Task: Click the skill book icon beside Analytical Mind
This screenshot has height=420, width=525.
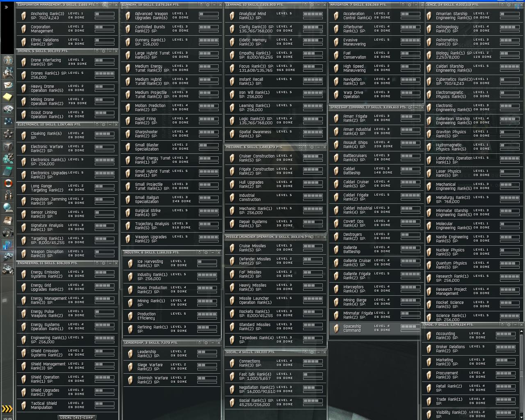Action: coord(232,16)
